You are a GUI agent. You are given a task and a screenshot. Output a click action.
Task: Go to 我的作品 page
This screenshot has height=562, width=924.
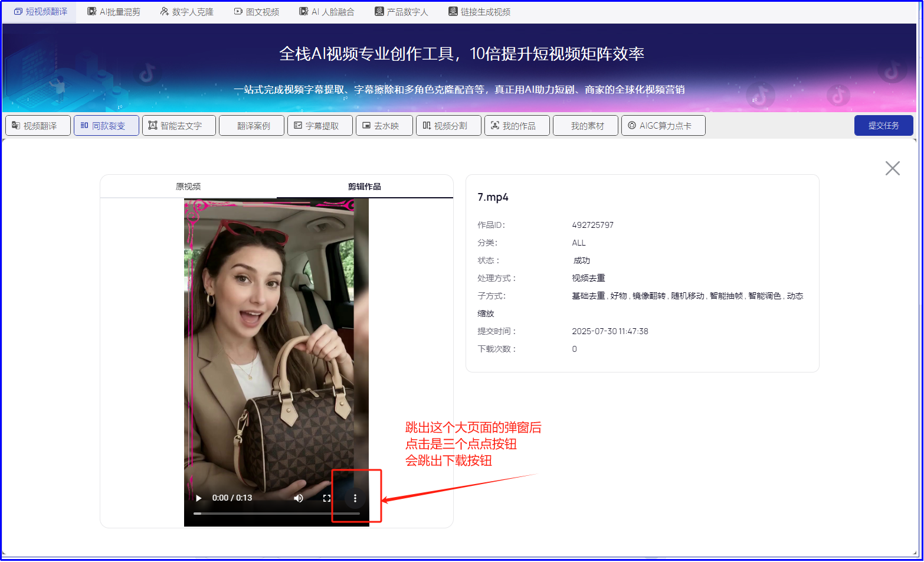pos(517,126)
